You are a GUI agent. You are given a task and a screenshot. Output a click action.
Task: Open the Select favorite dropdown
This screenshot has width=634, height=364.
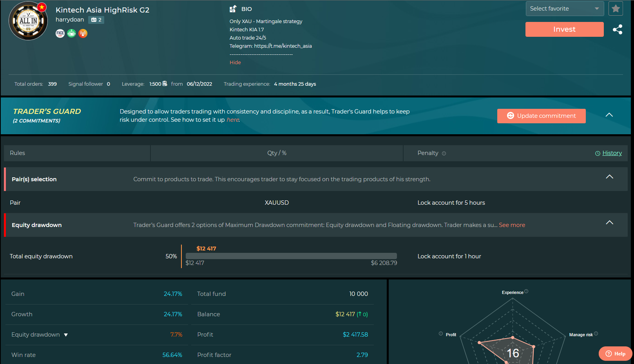tap(565, 9)
